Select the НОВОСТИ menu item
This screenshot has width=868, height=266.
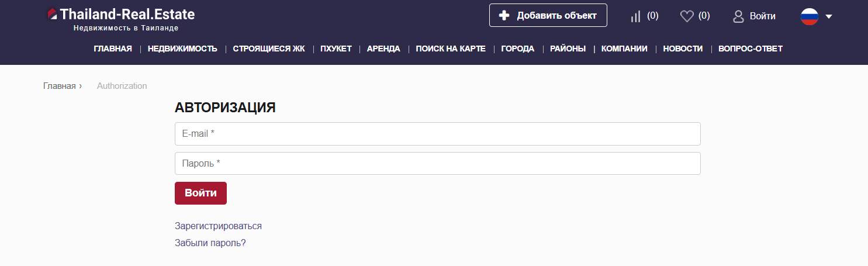(x=683, y=49)
